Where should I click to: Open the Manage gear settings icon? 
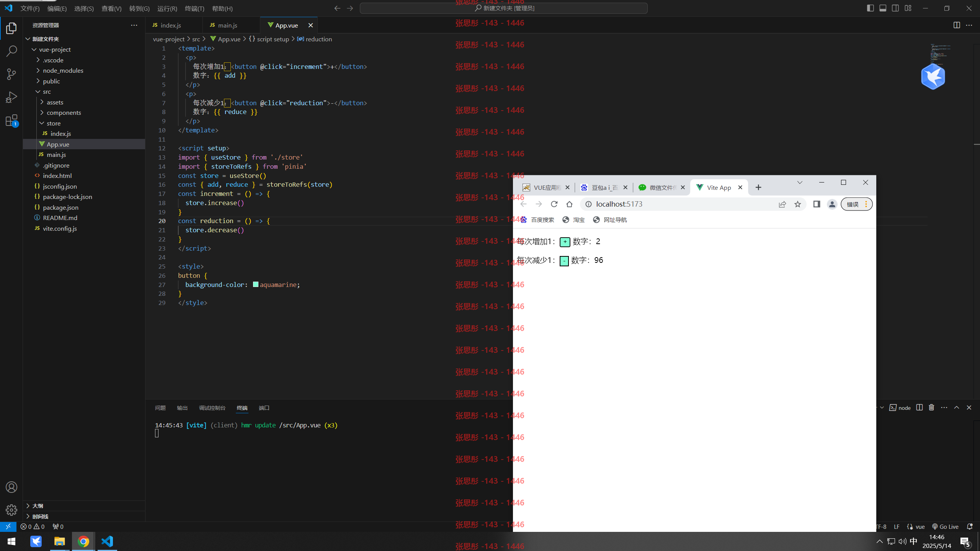tap(11, 510)
